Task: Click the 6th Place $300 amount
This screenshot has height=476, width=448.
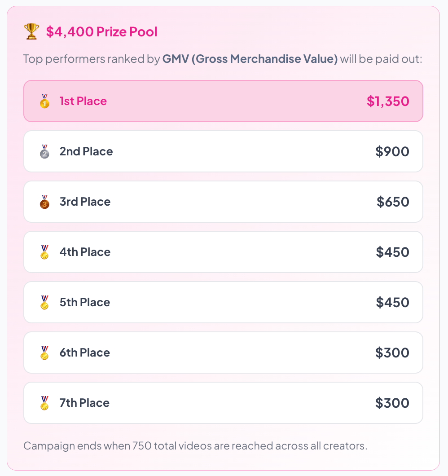Action: click(x=392, y=353)
